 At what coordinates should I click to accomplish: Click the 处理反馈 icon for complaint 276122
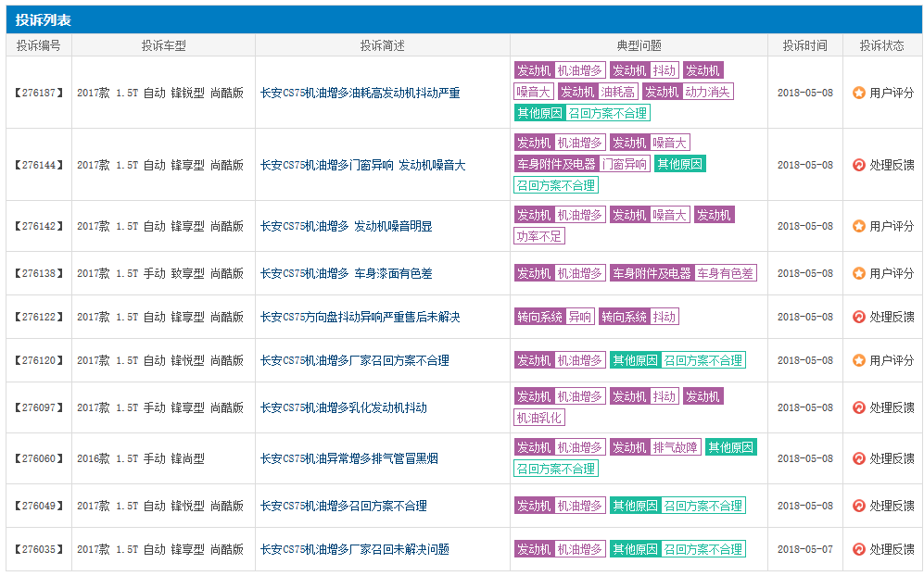pyautogui.click(x=858, y=317)
